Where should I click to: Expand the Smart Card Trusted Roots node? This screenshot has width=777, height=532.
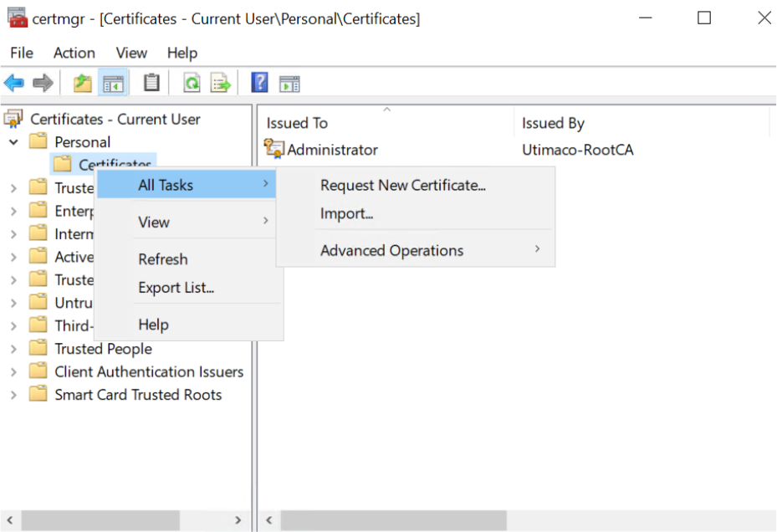pos(13,395)
